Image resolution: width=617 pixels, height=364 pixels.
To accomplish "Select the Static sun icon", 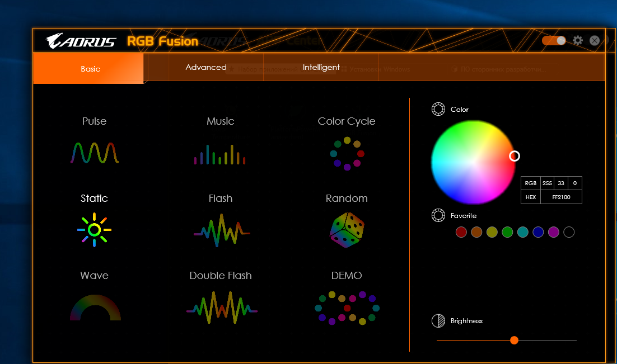I will tap(94, 230).
